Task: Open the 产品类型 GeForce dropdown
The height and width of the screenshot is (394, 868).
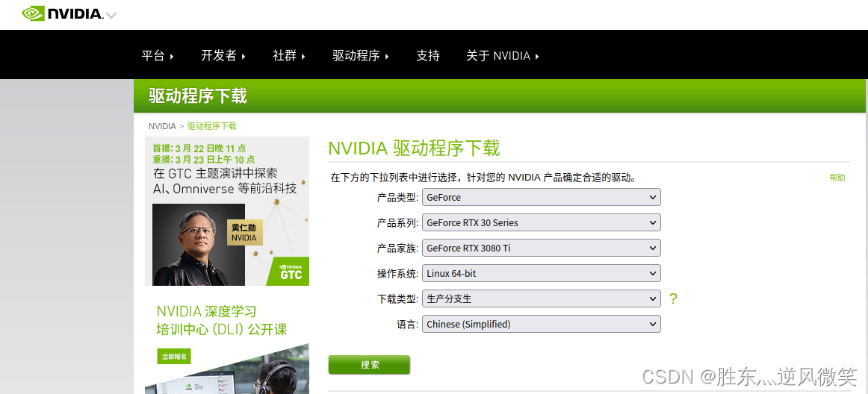Action: 542,197
